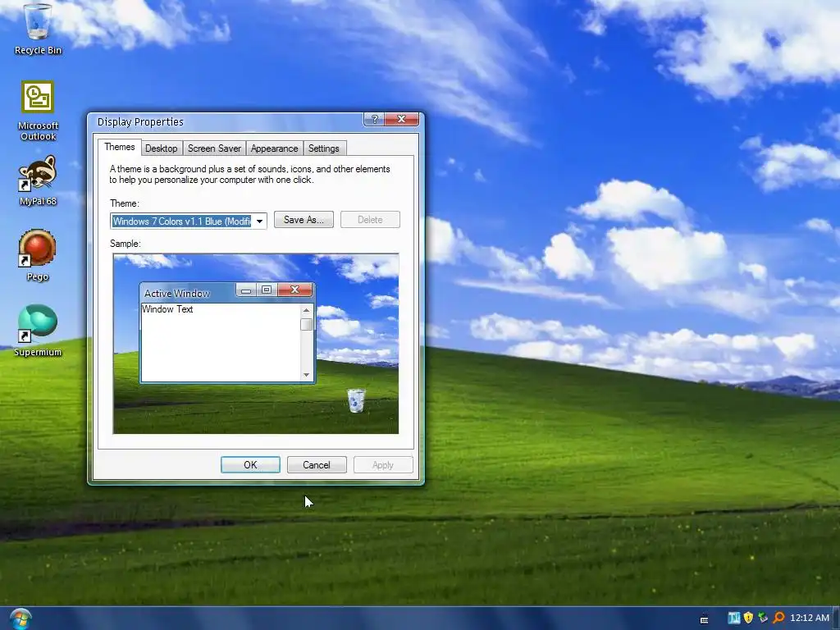Image resolution: width=840 pixels, height=630 pixels.
Task: Click the on-screen keyboard tray icon
Action: 704,619
